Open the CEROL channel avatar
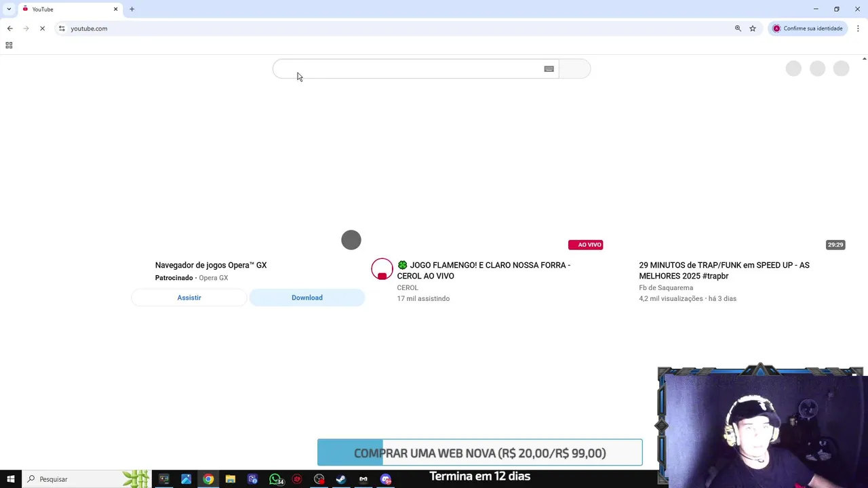The image size is (868, 488). [x=382, y=269]
